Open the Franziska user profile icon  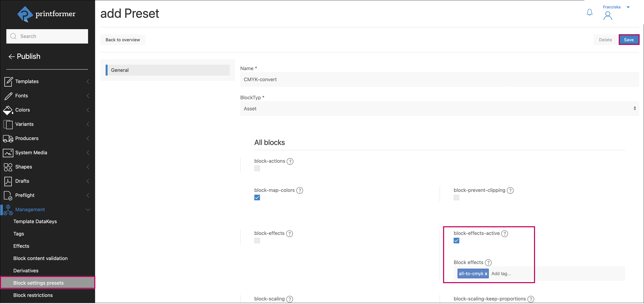(608, 16)
